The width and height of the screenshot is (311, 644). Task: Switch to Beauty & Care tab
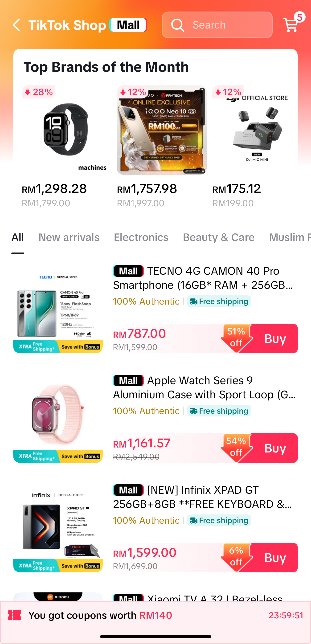click(x=218, y=237)
